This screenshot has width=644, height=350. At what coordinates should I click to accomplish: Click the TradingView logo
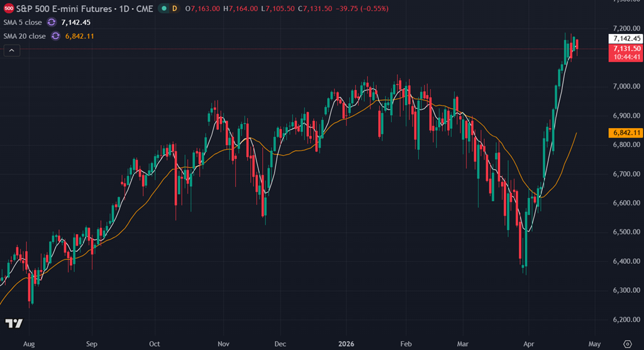pyautogui.click(x=14, y=324)
